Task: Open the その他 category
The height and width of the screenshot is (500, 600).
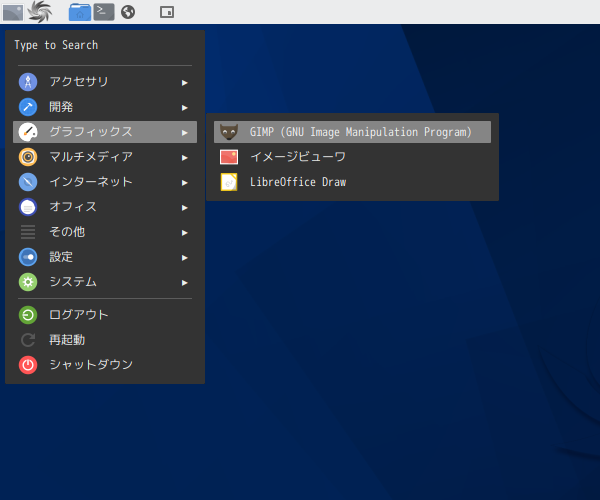Action: [105, 232]
